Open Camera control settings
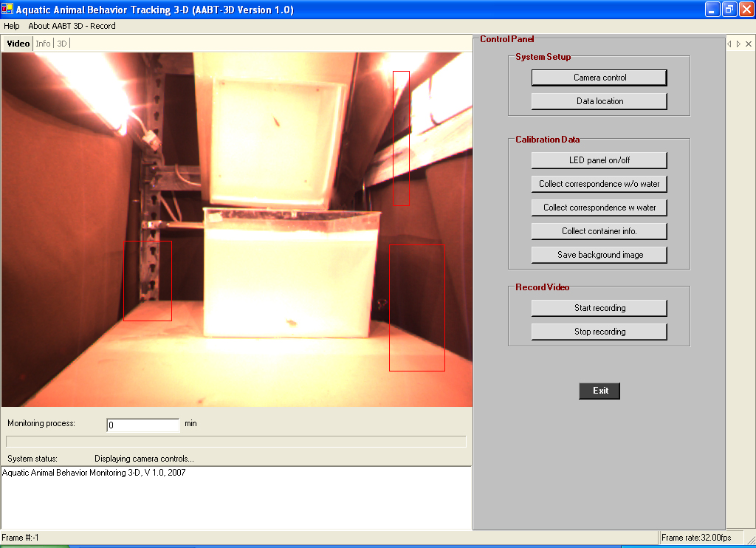756x548 pixels. point(599,78)
